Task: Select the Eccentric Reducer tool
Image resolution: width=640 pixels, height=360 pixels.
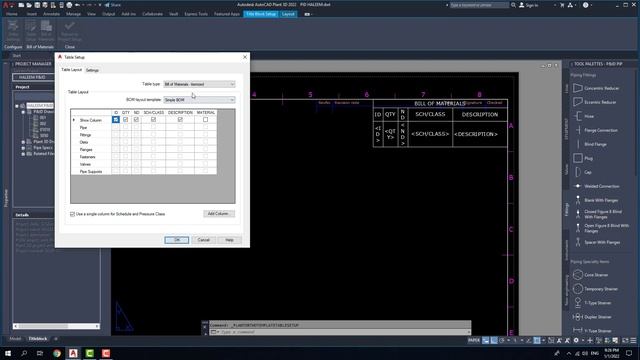Action: (x=595, y=102)
